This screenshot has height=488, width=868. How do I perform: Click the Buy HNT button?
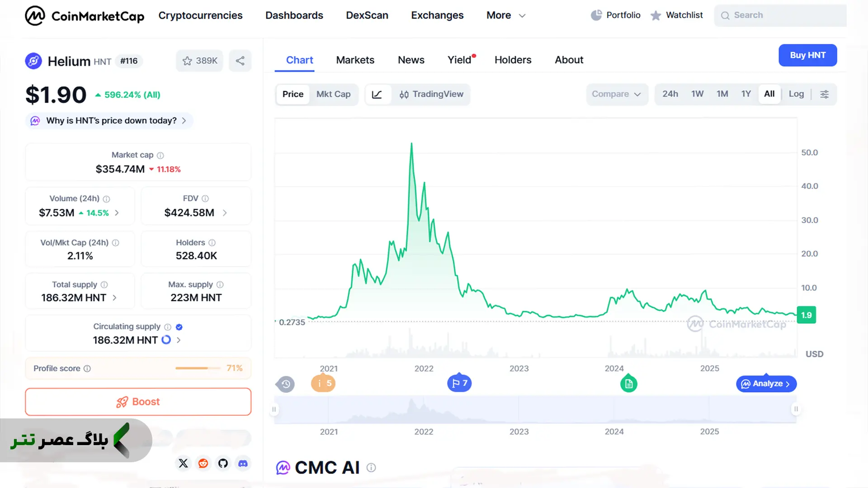(x=807, y=55)
